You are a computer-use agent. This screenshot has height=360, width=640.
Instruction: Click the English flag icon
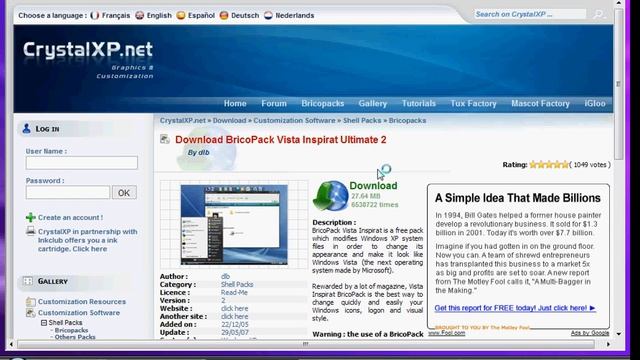point(140,16)
